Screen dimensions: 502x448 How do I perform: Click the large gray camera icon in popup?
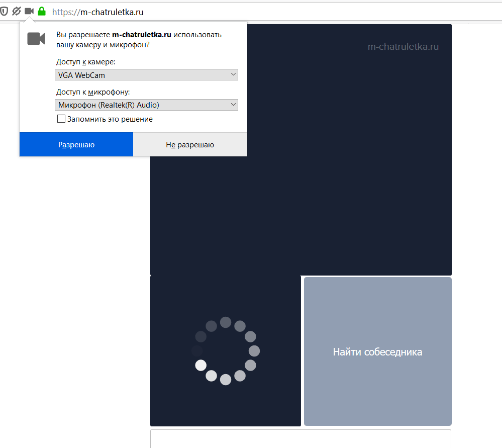36,39
